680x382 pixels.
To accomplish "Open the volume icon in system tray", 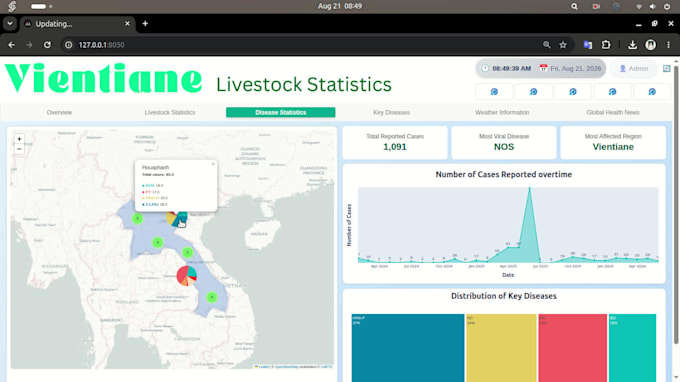I will point(653,7).
